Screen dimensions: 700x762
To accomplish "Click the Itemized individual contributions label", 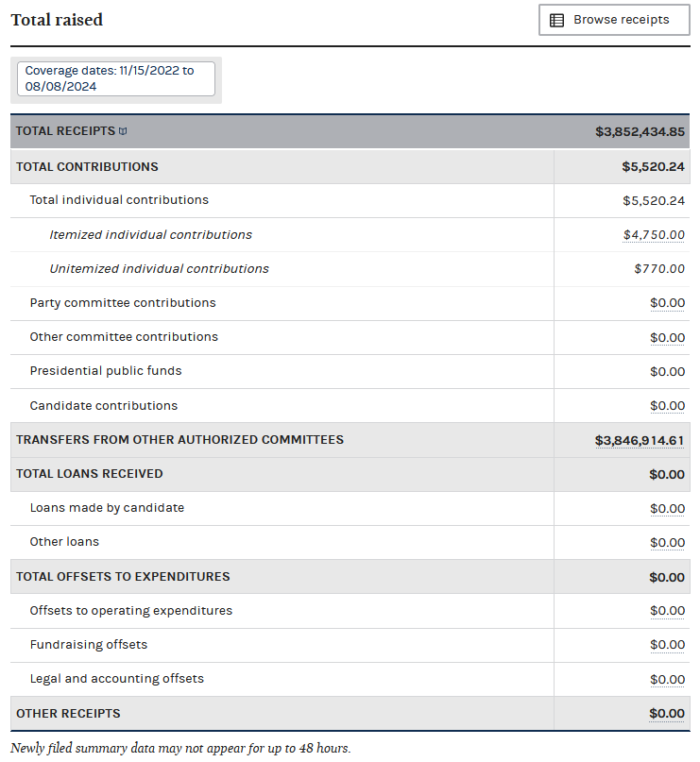I will coord(151,235).
